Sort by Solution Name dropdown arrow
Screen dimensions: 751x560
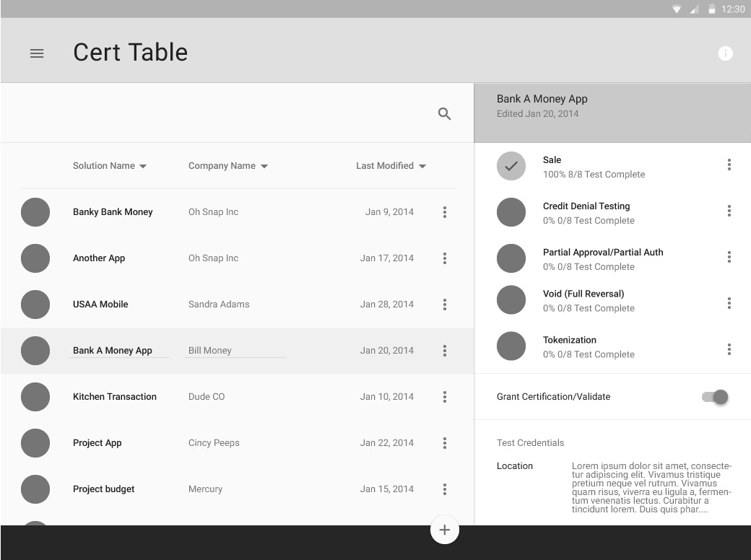coord(143,166)
